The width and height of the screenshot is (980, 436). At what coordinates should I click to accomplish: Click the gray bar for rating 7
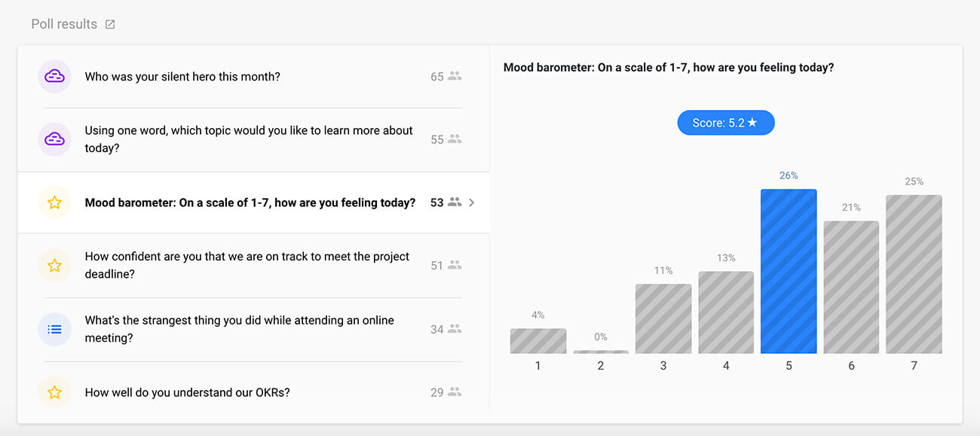[914, 274]
